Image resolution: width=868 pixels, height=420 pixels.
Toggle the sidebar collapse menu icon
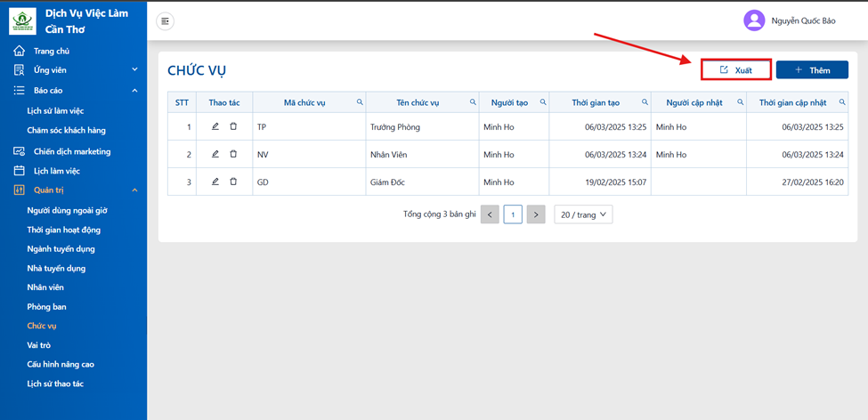coord(165,21)
